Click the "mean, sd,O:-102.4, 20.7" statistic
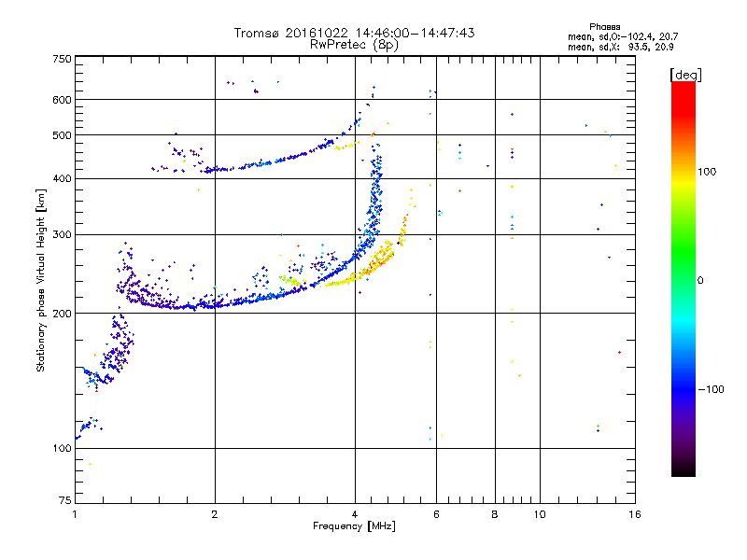The height and width of the screenshot is (560, 747). pos(623,36)
